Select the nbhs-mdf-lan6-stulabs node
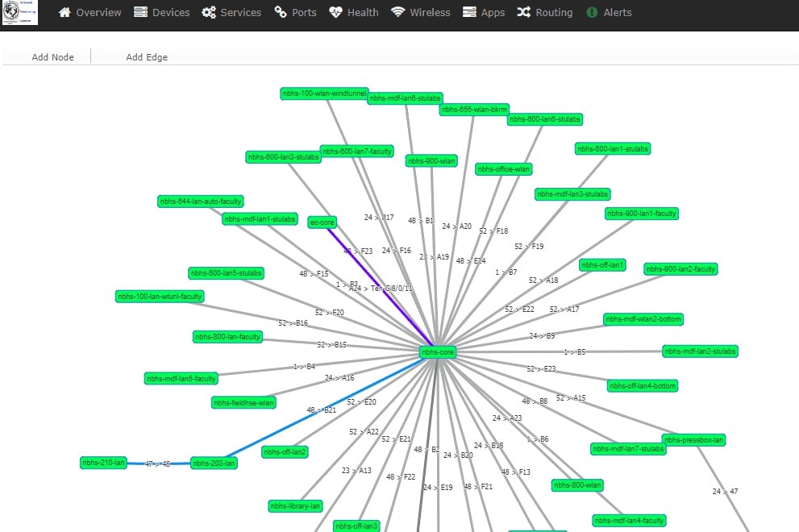This screenshot has height=532, width=799. tap(405, 98)
